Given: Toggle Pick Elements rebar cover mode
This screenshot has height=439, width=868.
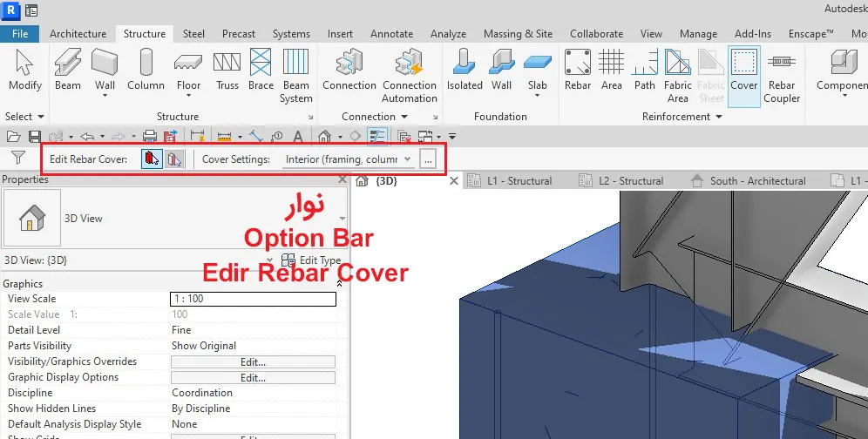Looking at the screenshot, I should click(152, 159).
